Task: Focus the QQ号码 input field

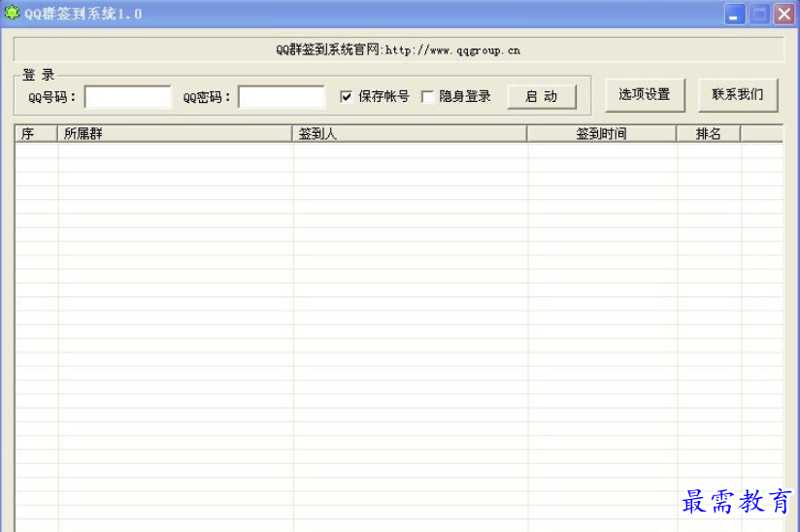Action: 128,97
